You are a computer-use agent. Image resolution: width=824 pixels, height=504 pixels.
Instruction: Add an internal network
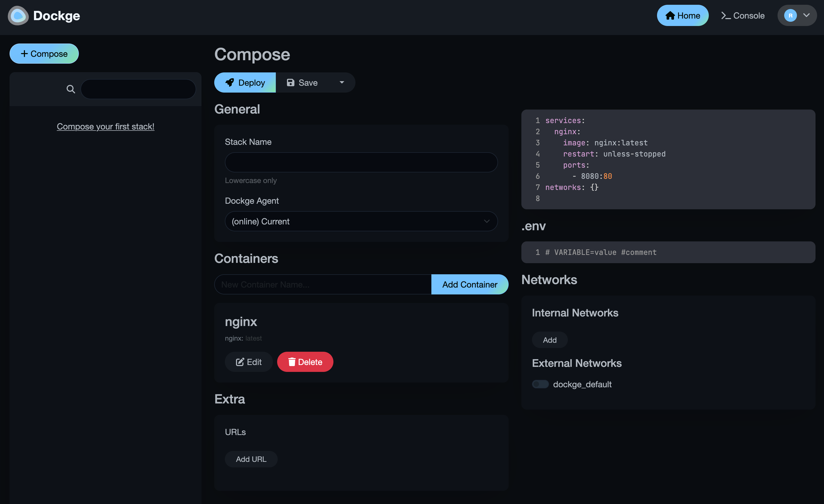coord(550,340)
